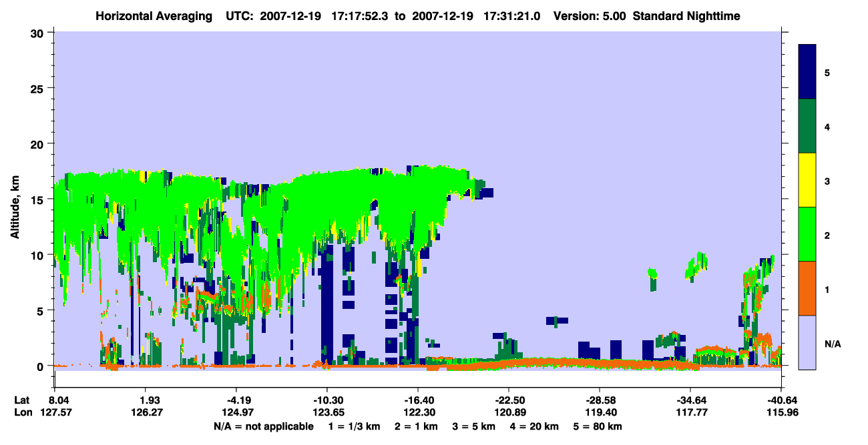Click 'Version: 5.00' in the title
The width and height of the screenshot is (868, 445).
[591, 16]
